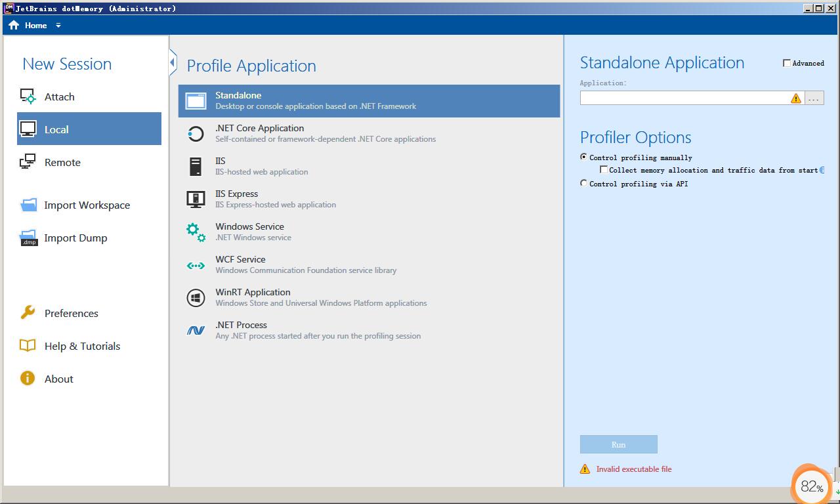The width and height of the screenshot is (840, 504).
Task: Click the WCF Service arrows icon
Action: [196, 266]
